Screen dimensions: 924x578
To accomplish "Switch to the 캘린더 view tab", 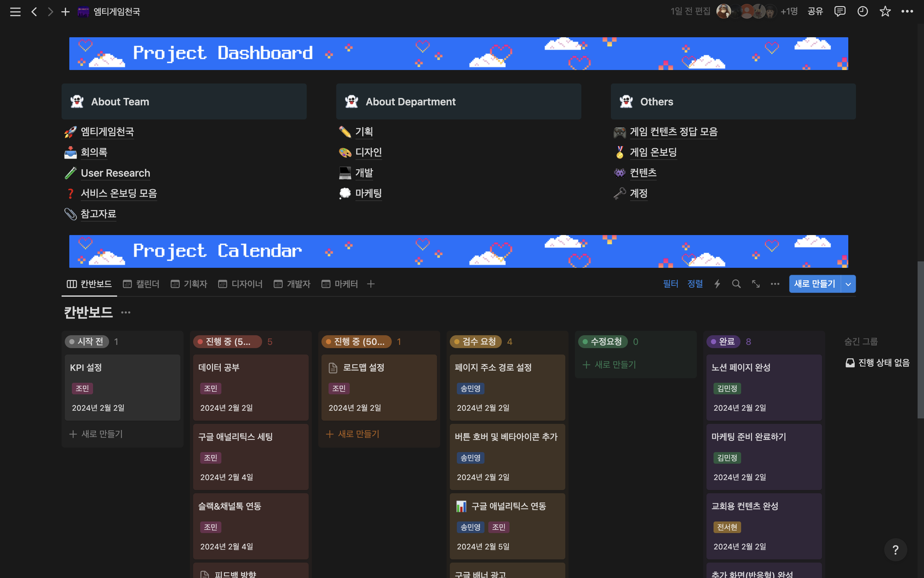I will tap(141, 284).
